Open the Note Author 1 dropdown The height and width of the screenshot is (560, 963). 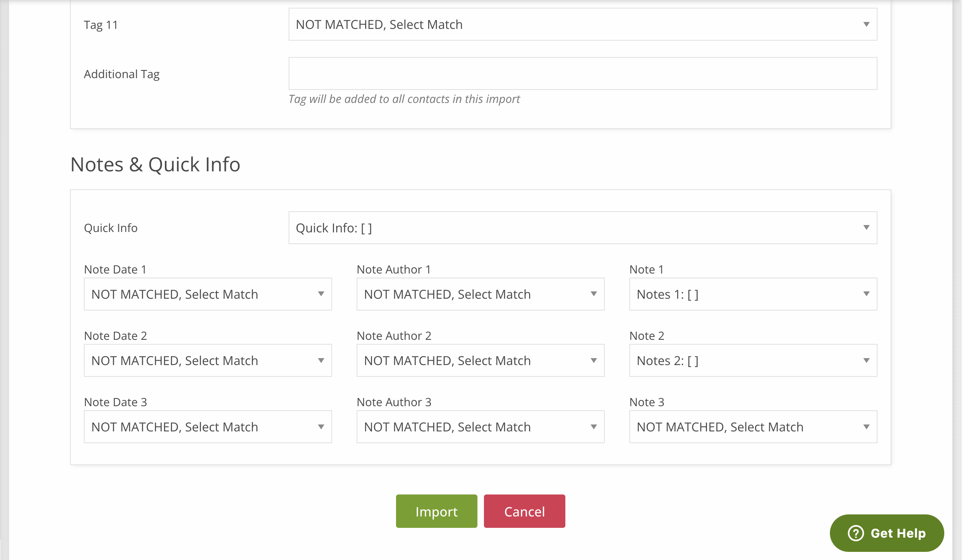[x=481, y=294]
